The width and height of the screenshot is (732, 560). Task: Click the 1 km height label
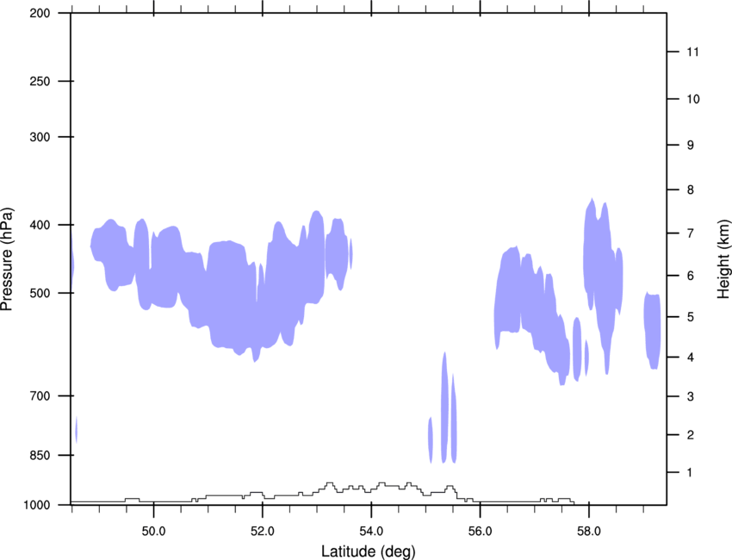[x=691, y=473]
